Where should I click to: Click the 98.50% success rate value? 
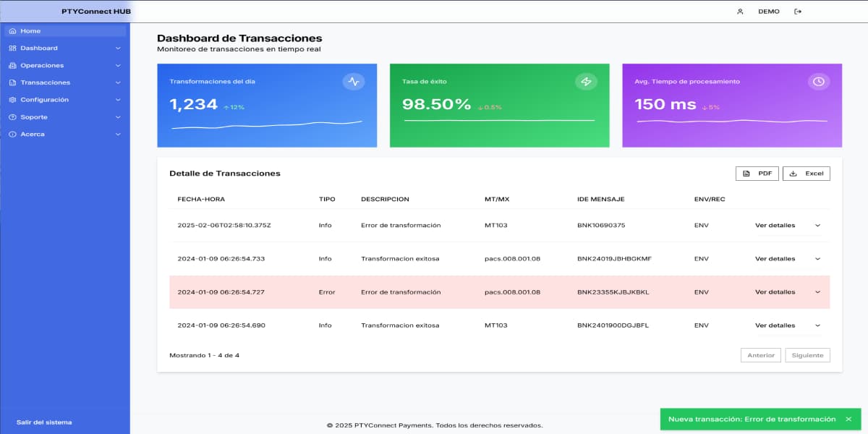coord(436,104)
